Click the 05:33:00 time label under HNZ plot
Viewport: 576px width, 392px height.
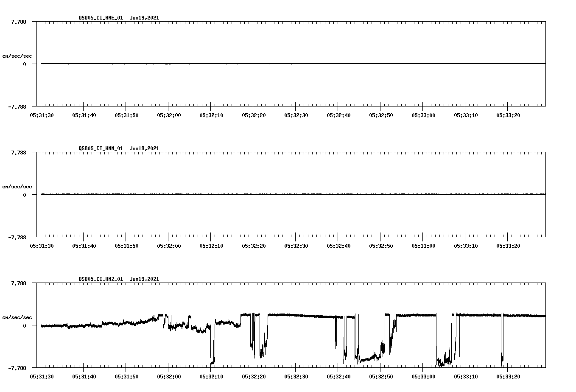click(x=423, y=376)
